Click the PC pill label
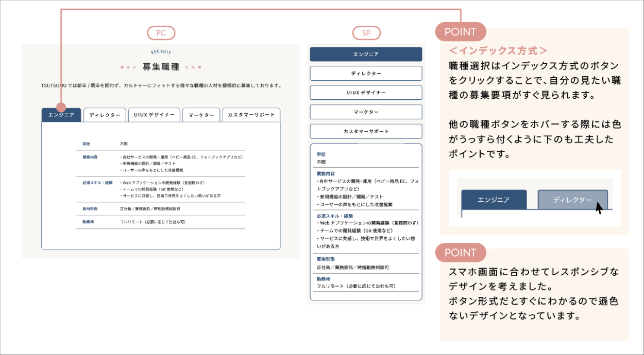This screenshot has width=644, height=355. tap(161, 33)
